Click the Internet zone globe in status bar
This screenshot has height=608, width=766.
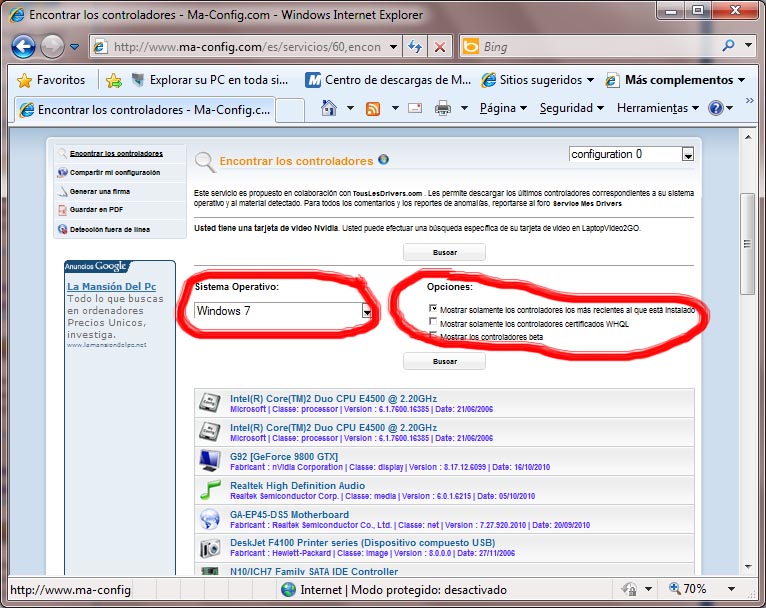(289, 589)
